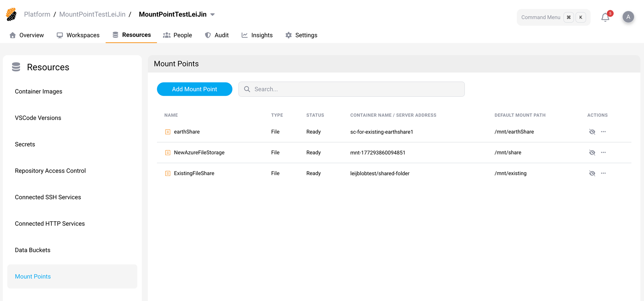Screen dimensions: 644x301
Task: Click the Settings gear icon
Action: pyautogui.click(x=289, y=35)
